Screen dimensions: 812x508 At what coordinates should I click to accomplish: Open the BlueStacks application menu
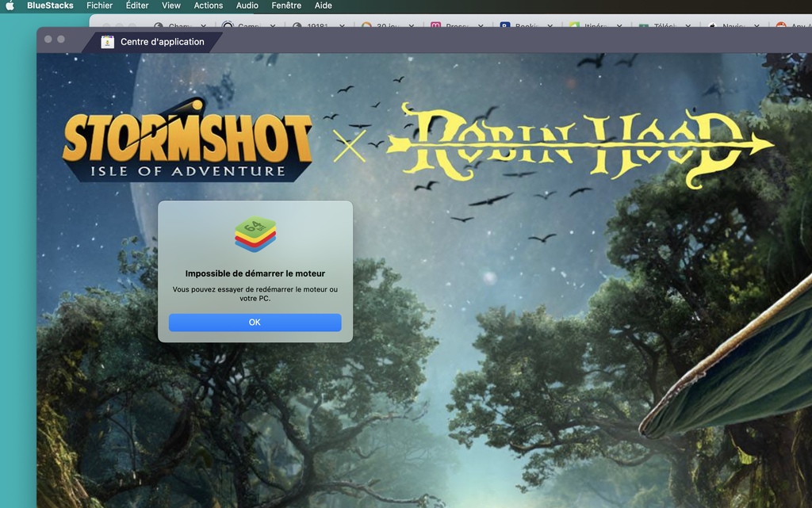point(50,6)
